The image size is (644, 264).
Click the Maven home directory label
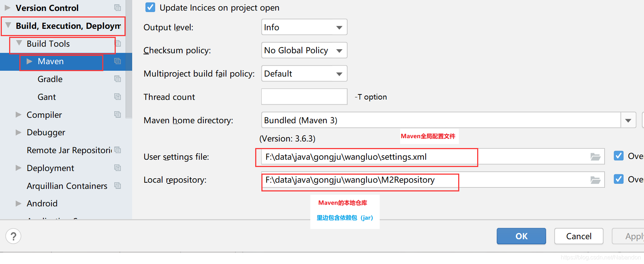188,120
